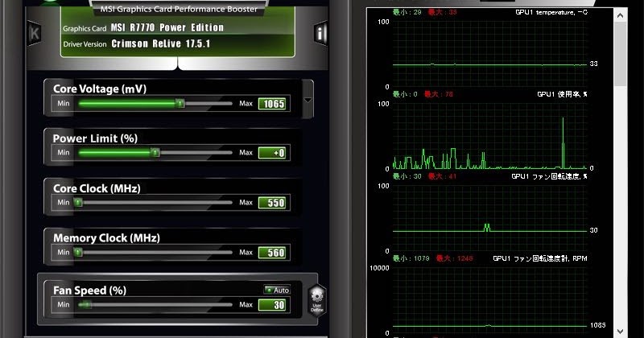Edit the Power Limit value +0
The width and height of the screenshot is (644, 338).
274,153
